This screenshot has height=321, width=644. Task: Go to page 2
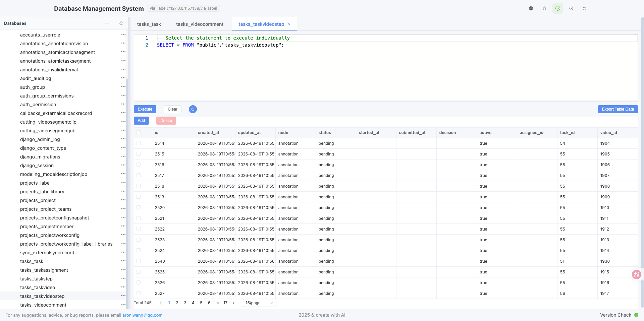pos(177,303)
